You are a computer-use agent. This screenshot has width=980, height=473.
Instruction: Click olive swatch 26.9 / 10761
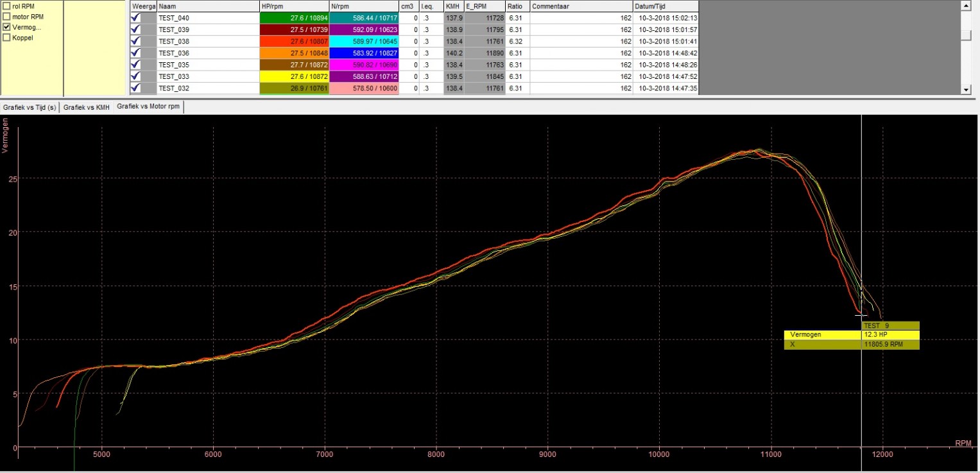[x=294, y=88]
